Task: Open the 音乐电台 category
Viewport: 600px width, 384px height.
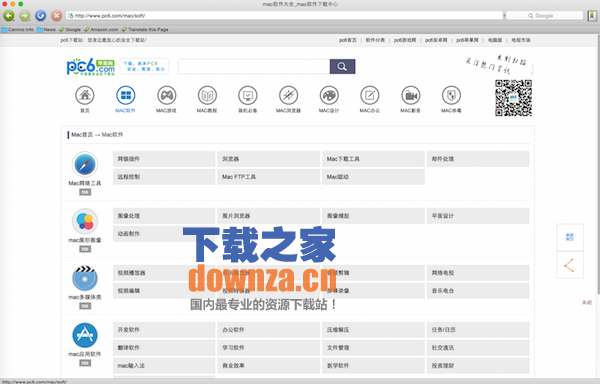Action: click(x=478, y=291)
